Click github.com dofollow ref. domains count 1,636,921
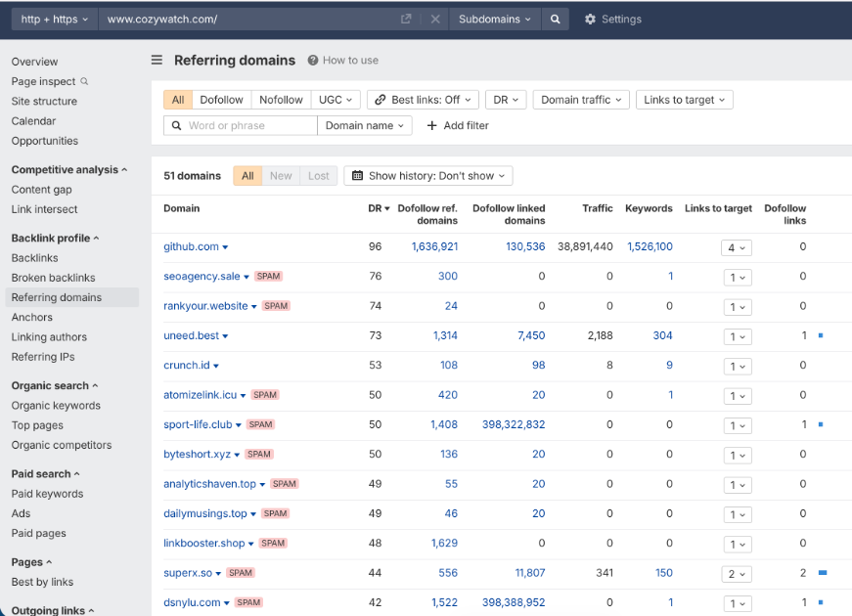The width and height of the screenshot is (852, 616). click(x=434, y=246)
